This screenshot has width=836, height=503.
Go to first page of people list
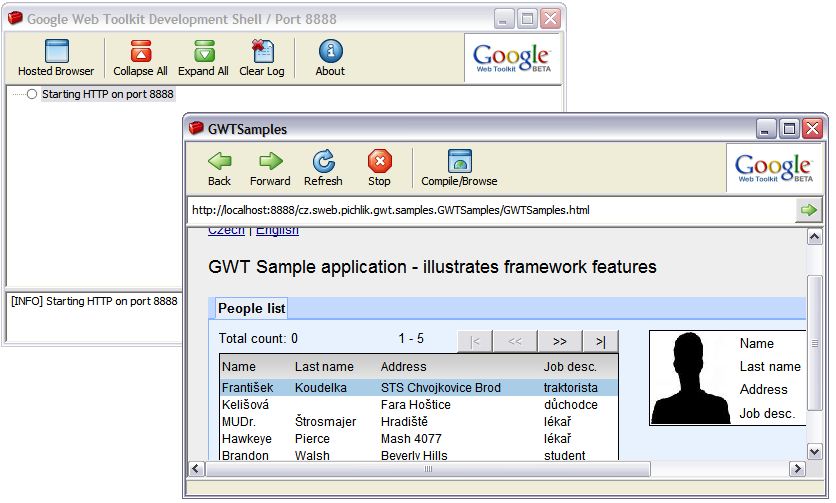point(475,341)
